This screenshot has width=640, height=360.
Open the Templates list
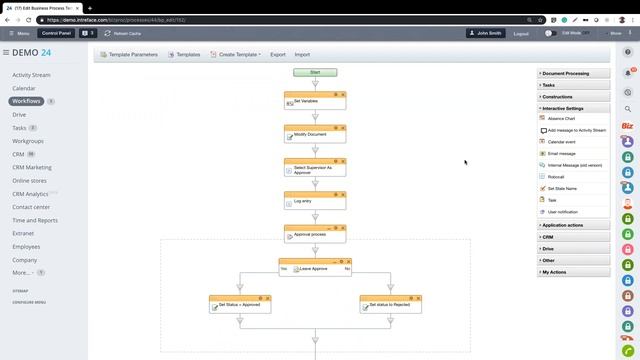[x=184, y=54]
